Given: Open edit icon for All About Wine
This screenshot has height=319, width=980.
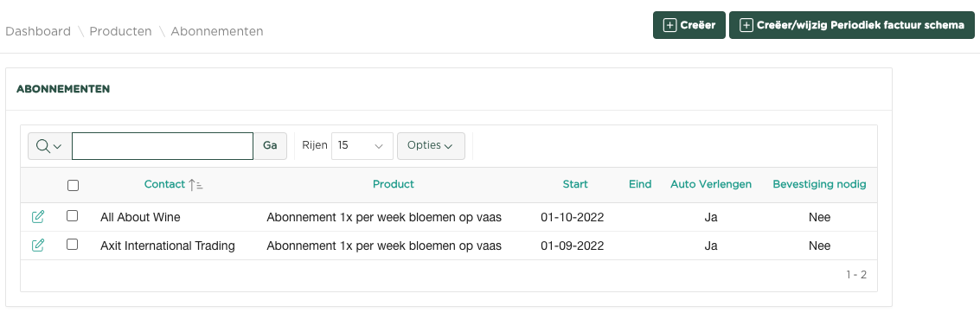Looking at the screenshot, I should [38, 217].
